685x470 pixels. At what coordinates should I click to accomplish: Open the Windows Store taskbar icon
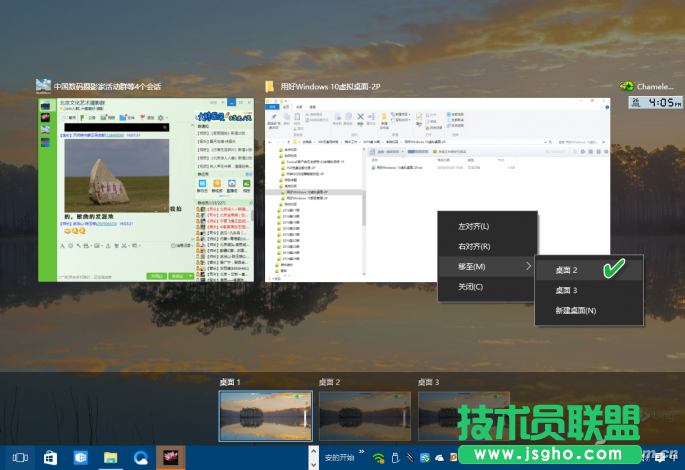(49, 457)
